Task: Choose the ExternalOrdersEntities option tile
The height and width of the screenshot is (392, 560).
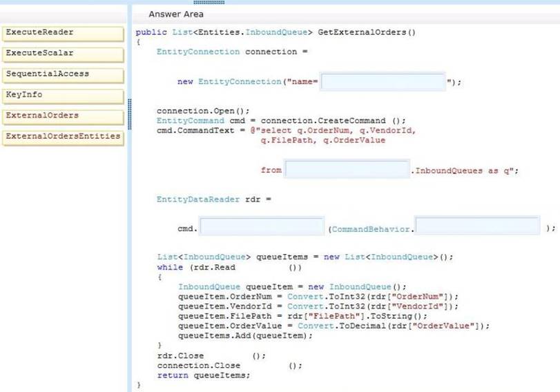Action: tap(64, 138)
